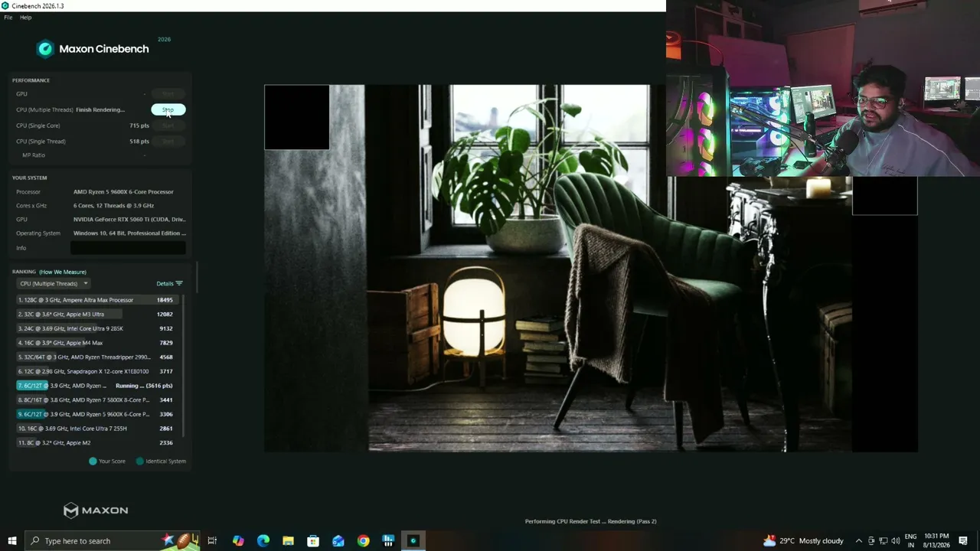Viewport: 980px width, 551px height.
Task: Click the ENG IN language indicator
Action: coord(911,541)
